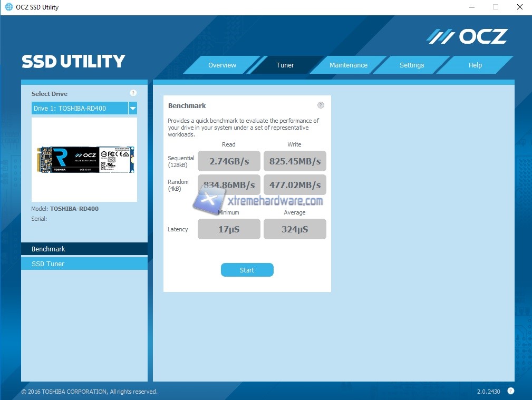The width and height of the screenshot is (532, 400).
Task: Click the gear icon in the title bar
Action: (x=8, y=7)
